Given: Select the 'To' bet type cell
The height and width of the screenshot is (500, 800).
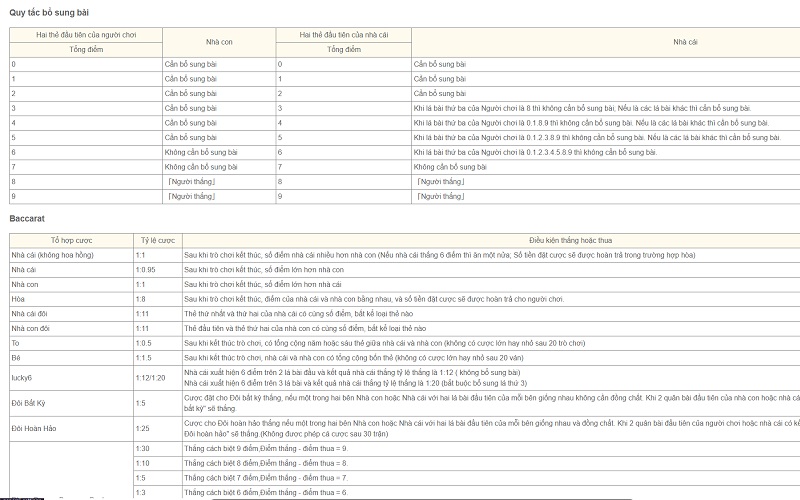Looking at the screenshot, I should 16,342.
